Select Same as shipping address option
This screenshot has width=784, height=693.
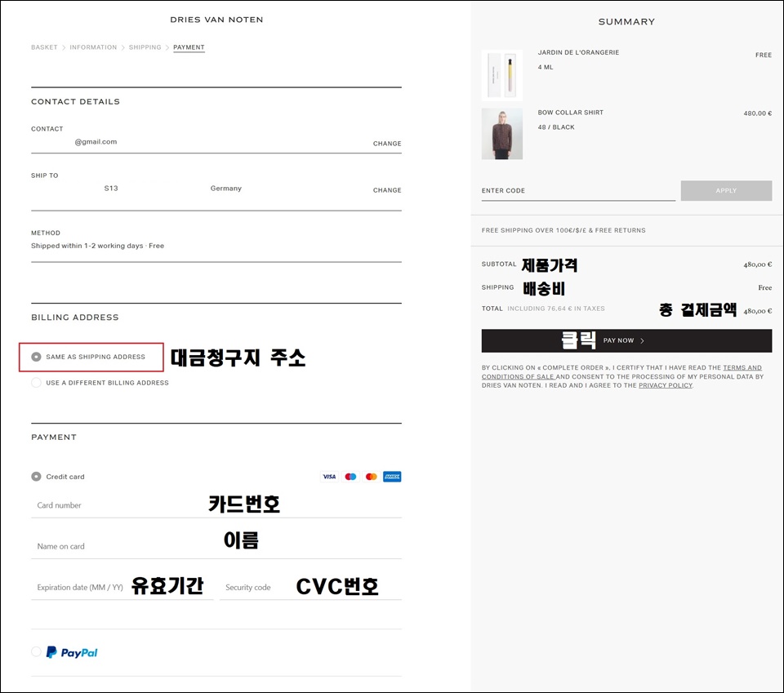coord(36,357)
